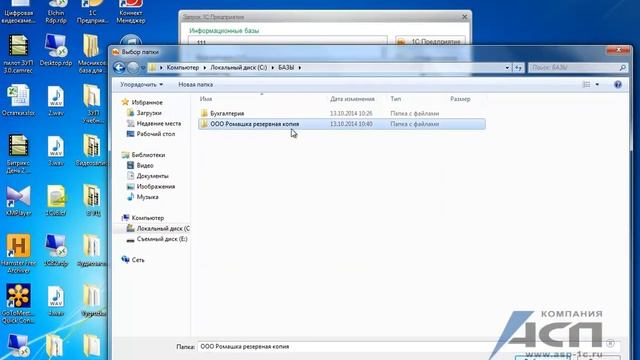
Task: Expand the chevron after Компьютер breadcrumb
Action: 204,68
